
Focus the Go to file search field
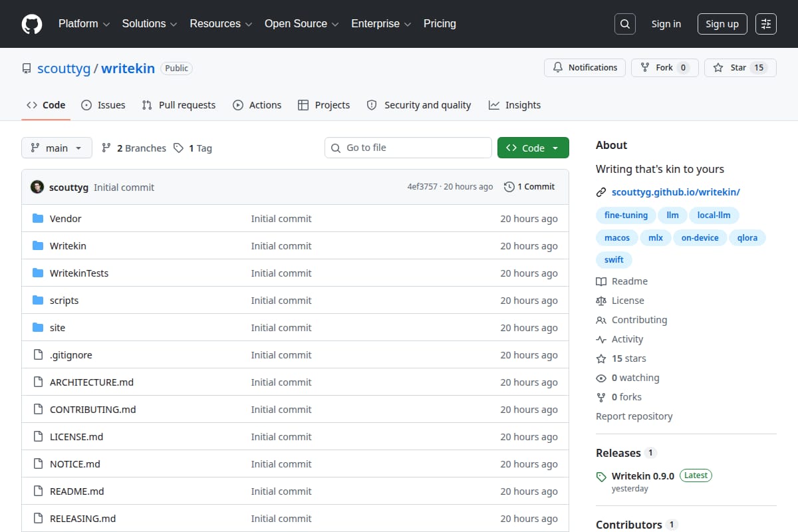408,148
